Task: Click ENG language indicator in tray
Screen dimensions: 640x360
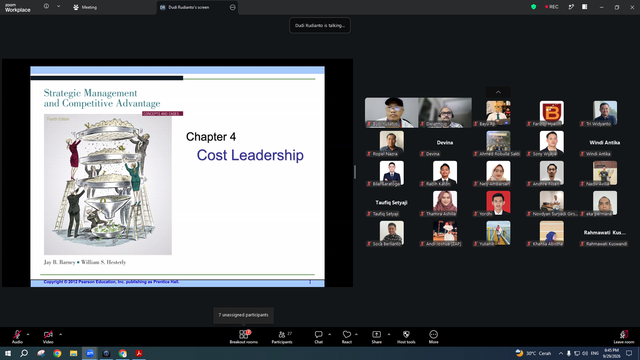Action: [595, 353]
